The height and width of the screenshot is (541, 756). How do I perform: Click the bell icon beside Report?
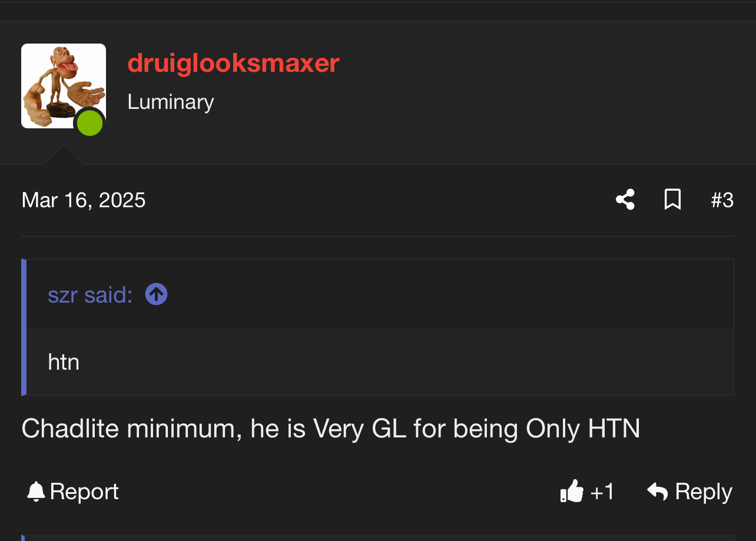pos(36,492)
